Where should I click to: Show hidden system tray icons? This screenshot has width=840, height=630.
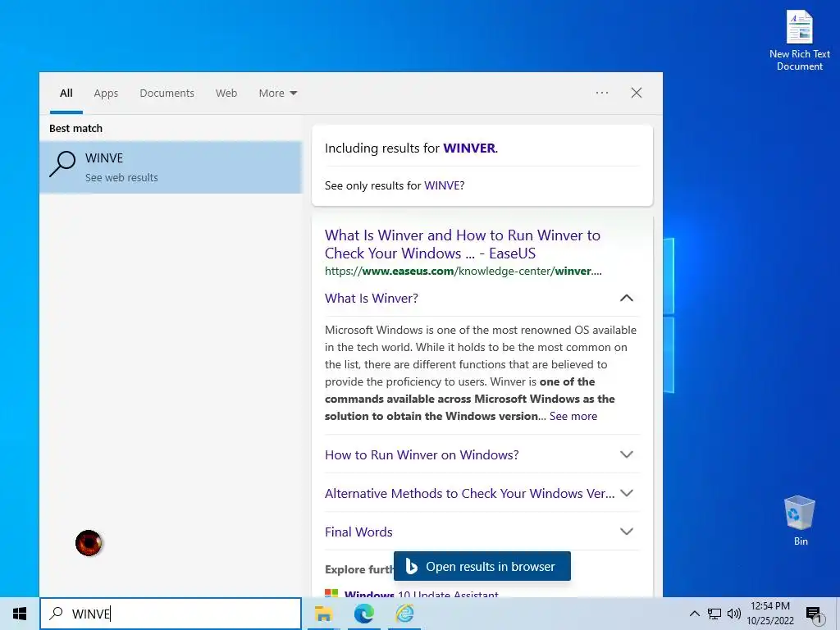(694, 614)
